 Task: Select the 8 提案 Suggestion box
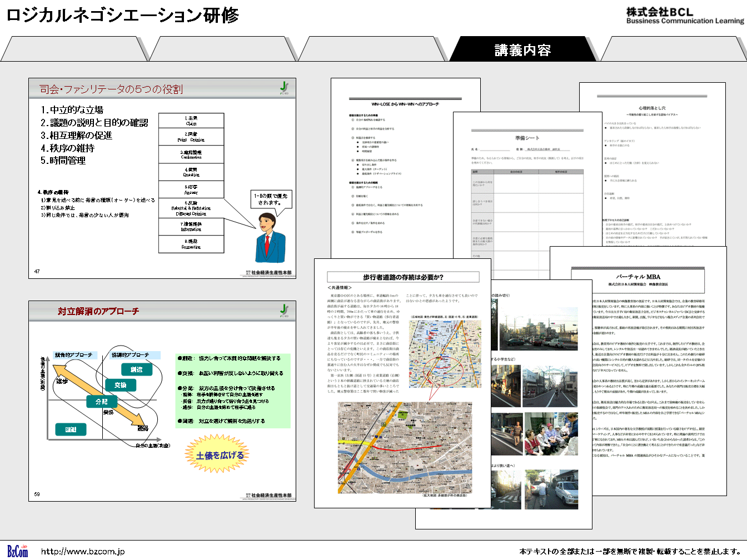191,244
